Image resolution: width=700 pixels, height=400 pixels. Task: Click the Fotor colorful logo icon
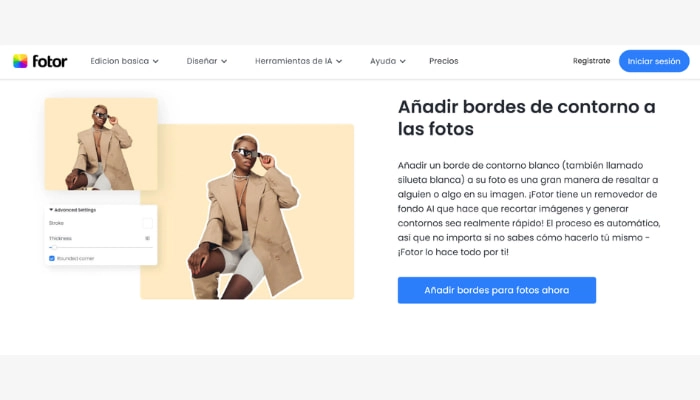[x=20, y=61]
